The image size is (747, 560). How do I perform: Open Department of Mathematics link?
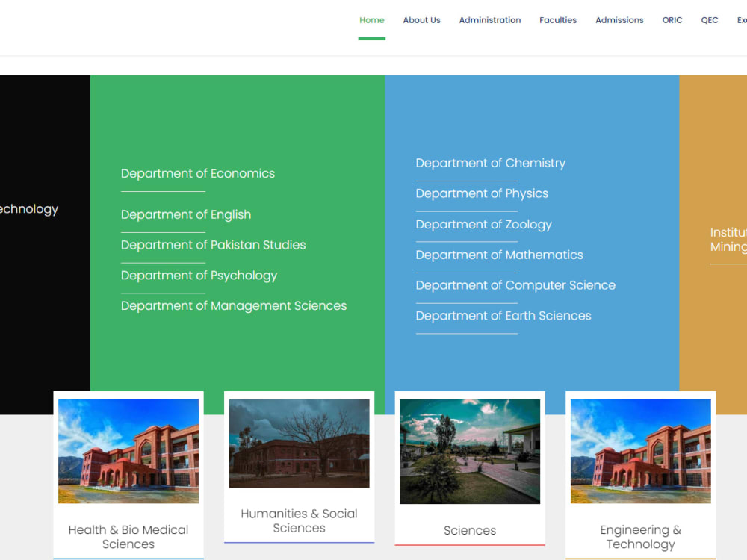[499, 255]
